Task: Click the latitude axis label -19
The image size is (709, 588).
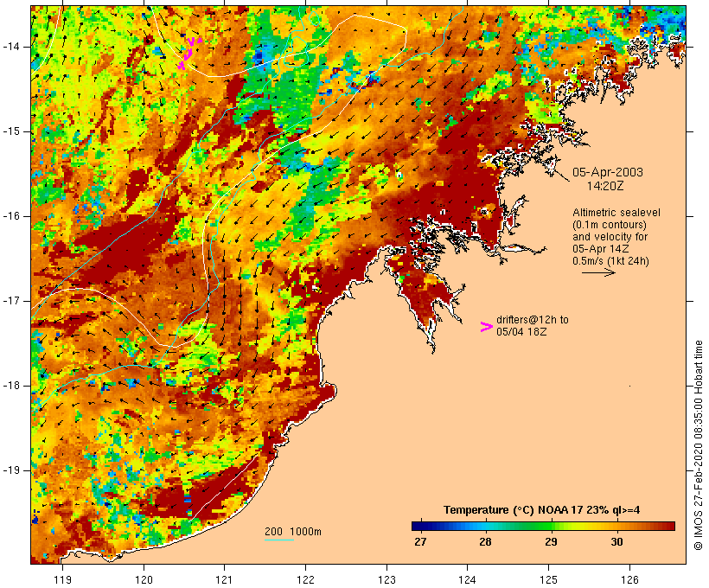Action: click(10, 470)
